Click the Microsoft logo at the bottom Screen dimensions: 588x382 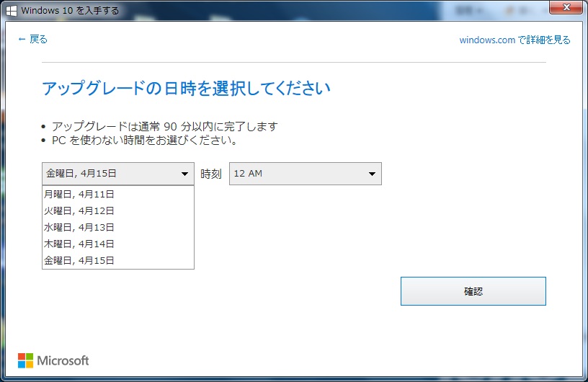pyautogui.click(x=53, y=360)
